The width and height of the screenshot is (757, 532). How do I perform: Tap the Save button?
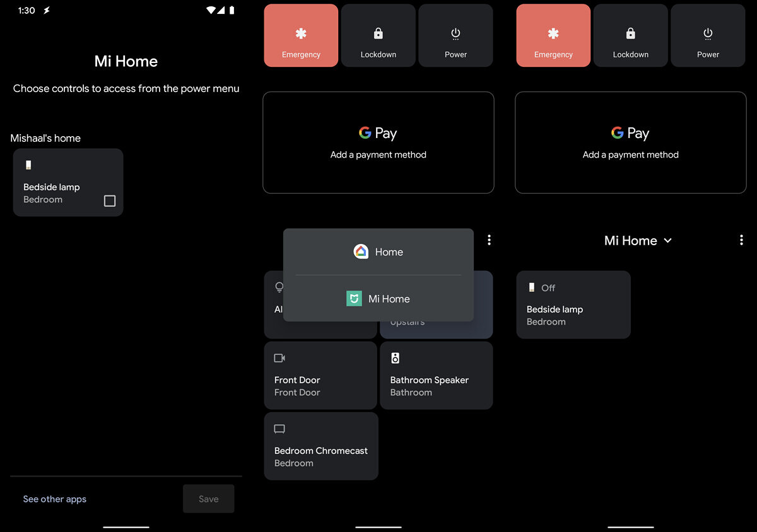(x=209, y=499)
